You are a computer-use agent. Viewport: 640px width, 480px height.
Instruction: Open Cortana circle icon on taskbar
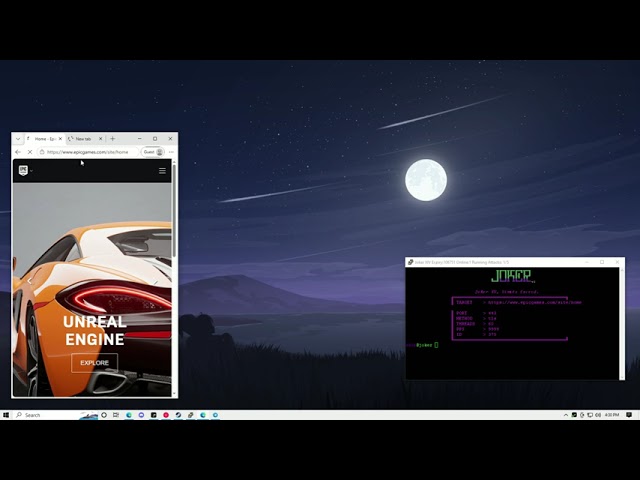(x=104, y=415)
